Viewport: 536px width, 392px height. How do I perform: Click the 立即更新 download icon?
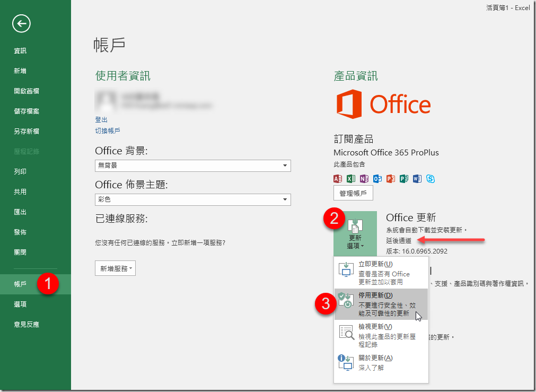click(346, 269)
